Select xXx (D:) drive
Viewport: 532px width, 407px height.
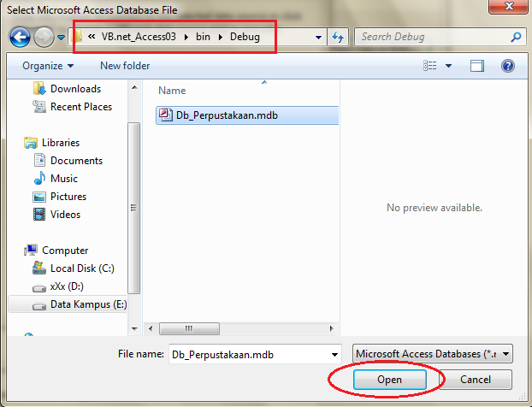tap(67, 286)
